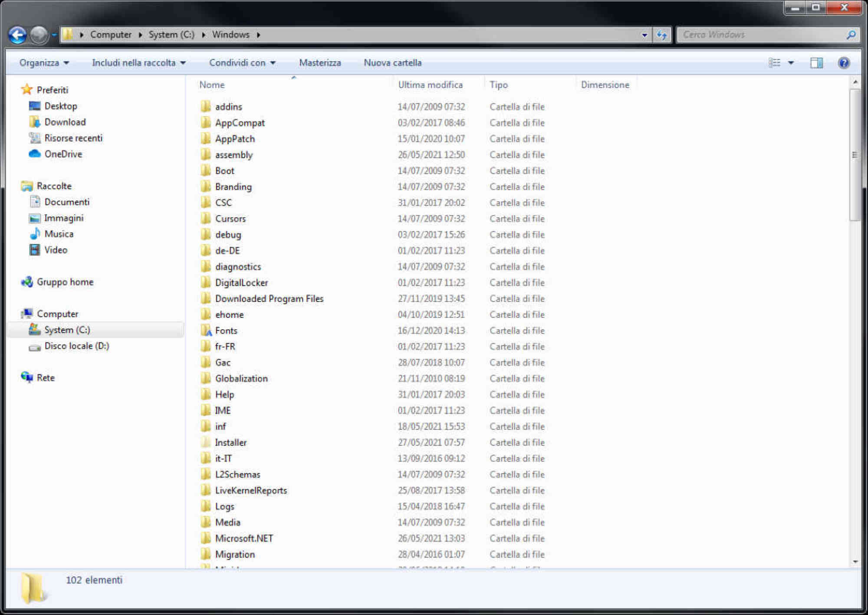
Task: Expand arrow after Computer in breadcrumb
Action: pos(140,35)
